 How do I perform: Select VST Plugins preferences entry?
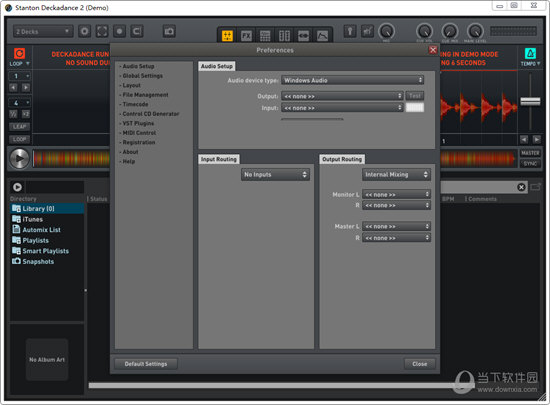138,123
